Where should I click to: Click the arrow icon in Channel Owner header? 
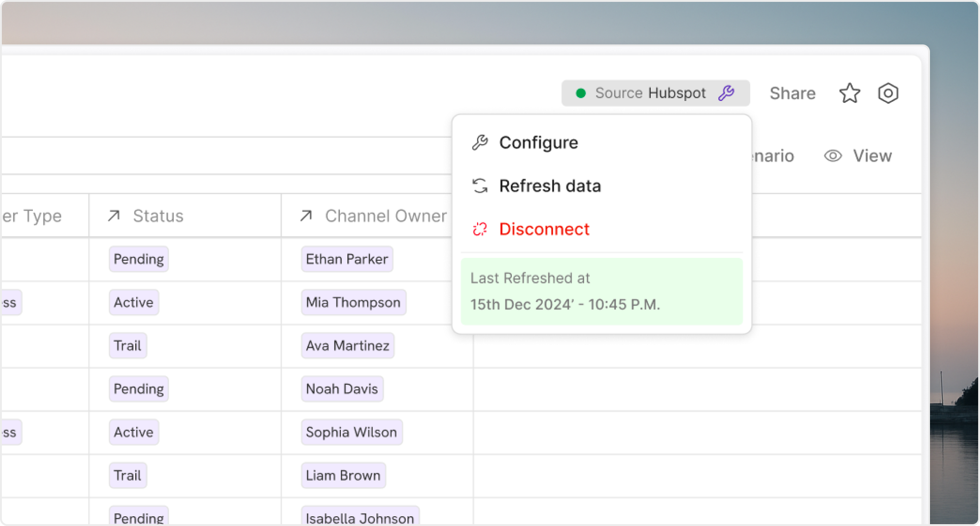pos(306,216)
